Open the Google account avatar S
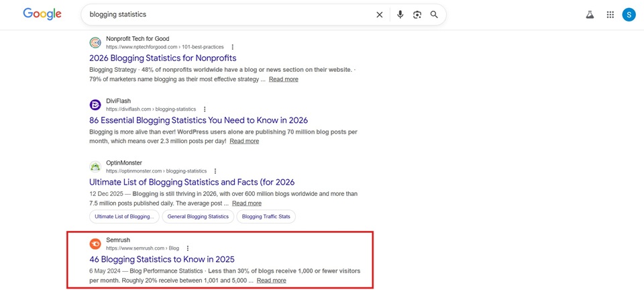The height and width of the screenshot is (290, 644). pyautogui.click(x=629, y=15)
